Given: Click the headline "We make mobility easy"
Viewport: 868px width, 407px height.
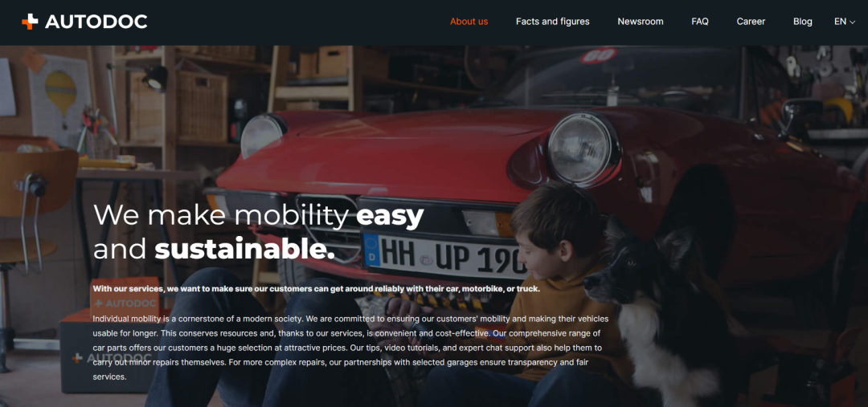Looking at the screenshot, I should point(259,216).
